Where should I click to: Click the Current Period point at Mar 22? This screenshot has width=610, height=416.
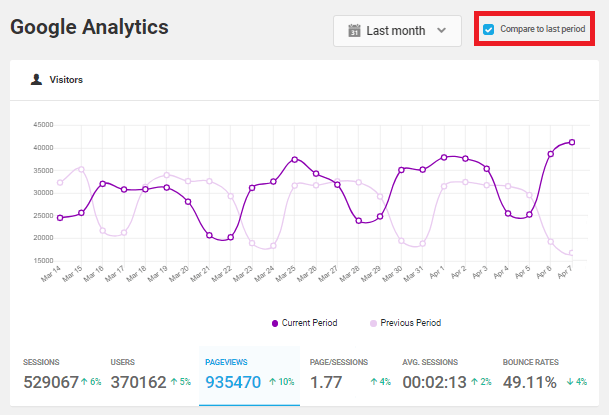click(x=230, y=237)
